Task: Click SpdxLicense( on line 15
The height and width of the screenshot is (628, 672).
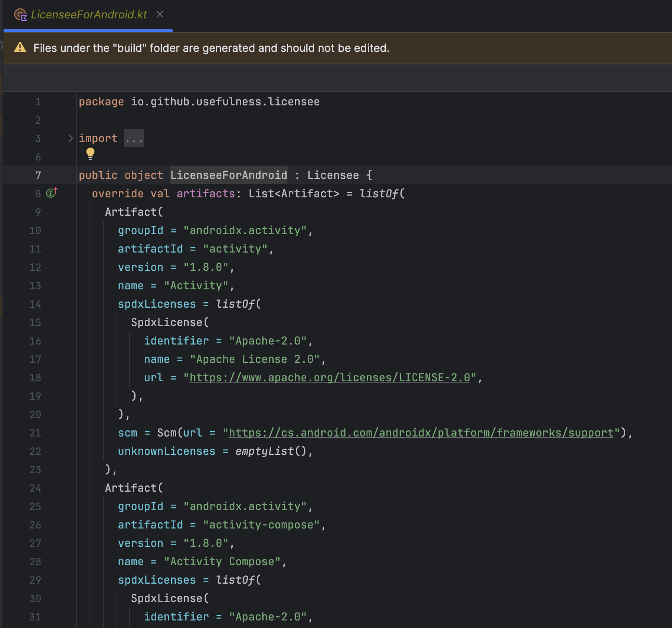Action: pos(170,322)
